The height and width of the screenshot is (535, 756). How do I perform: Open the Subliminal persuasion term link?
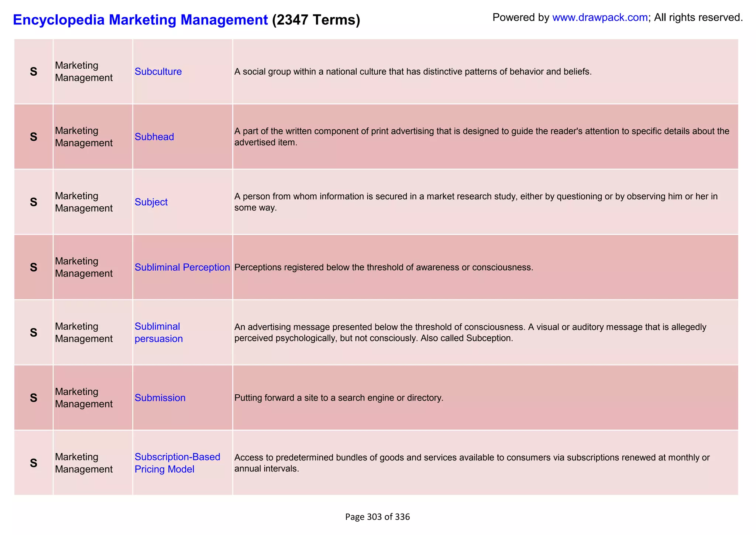pyautogui.click(x=159, y=333)
